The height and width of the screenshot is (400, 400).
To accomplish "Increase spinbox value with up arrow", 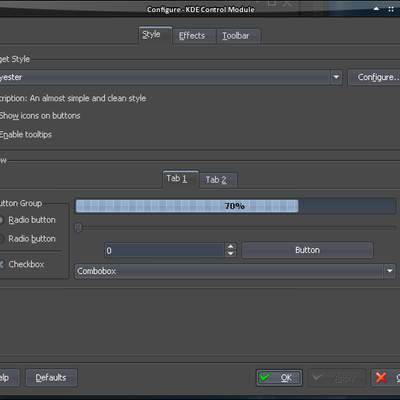I will pyautogui.click(x=231, y=247).
